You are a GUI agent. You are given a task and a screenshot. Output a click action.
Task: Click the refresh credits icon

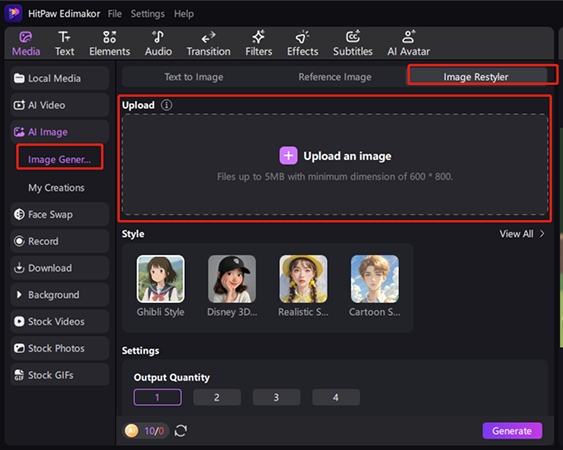click(181, 431)
